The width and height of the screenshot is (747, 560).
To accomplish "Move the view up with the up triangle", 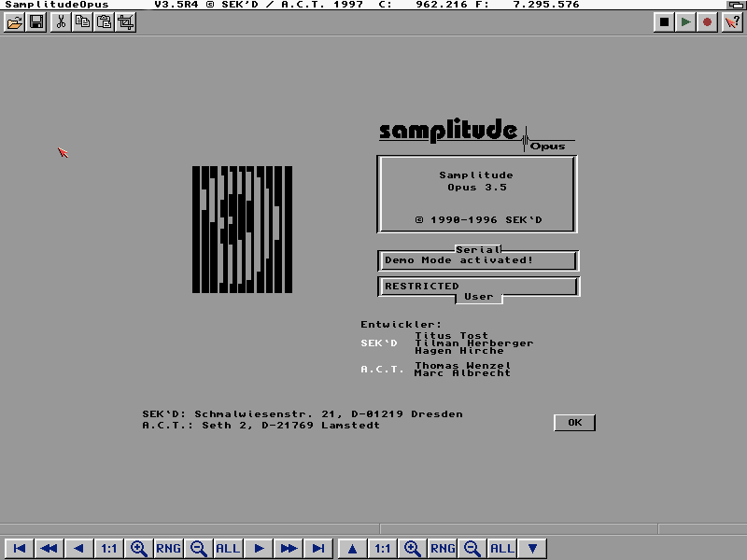I will [353, 548].
